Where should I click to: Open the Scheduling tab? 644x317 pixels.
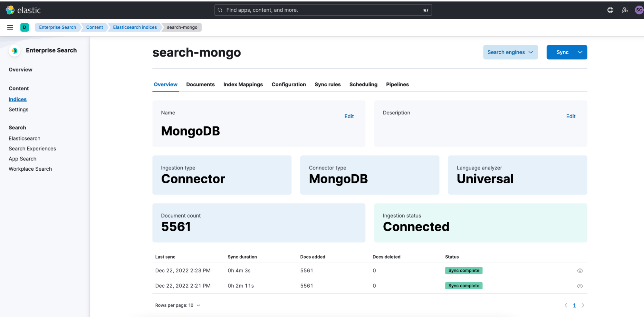coord(363,84)
